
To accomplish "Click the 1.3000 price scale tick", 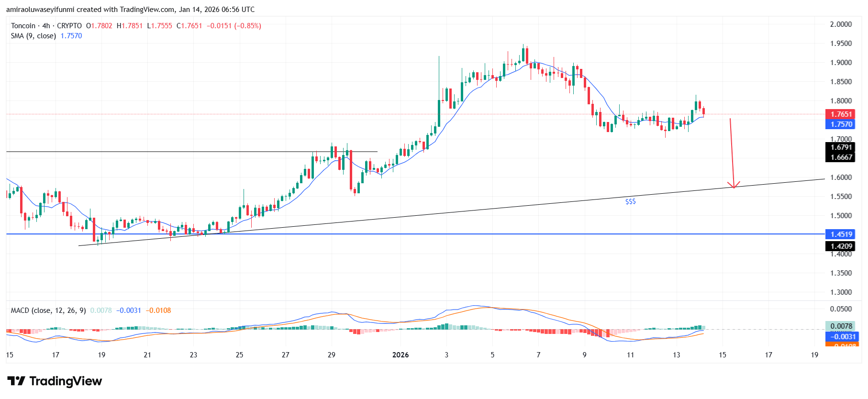I will pos(841,292).
